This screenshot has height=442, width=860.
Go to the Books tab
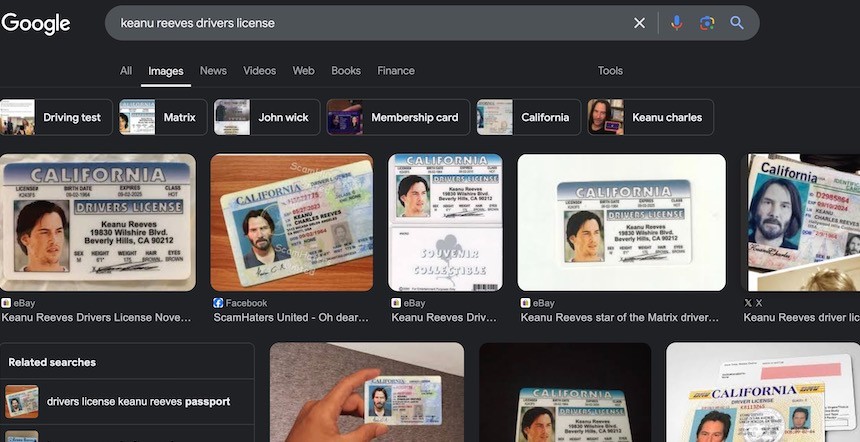pyautogui.click(x=346, y=71)
